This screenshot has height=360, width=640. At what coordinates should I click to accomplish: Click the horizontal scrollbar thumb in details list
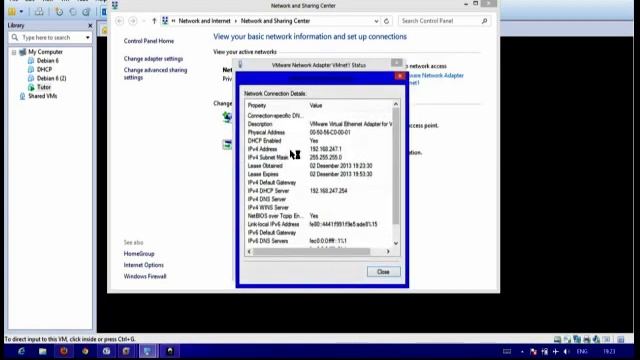tap(311, 252)
